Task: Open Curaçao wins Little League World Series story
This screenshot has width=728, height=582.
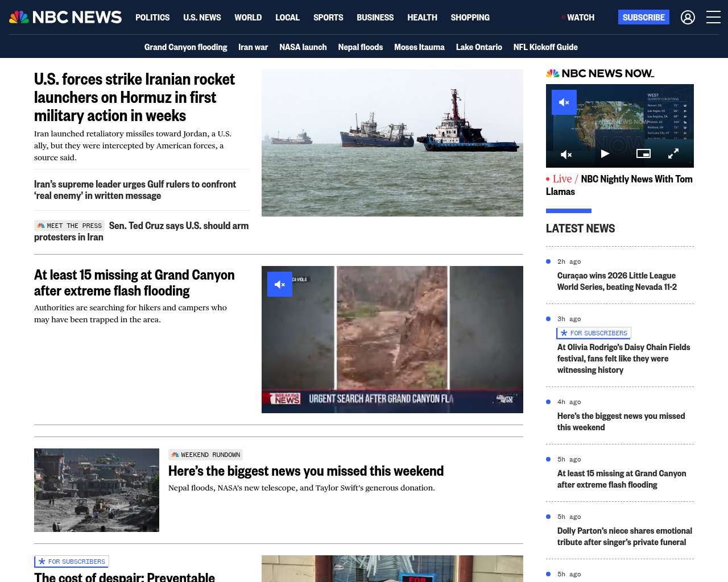Action: tap(617, 281)
